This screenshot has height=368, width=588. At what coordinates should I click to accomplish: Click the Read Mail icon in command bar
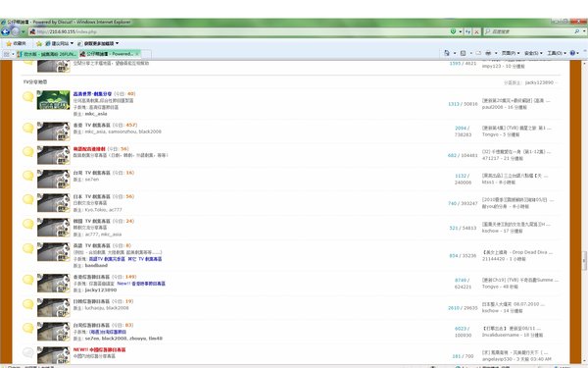click(478, 53)
